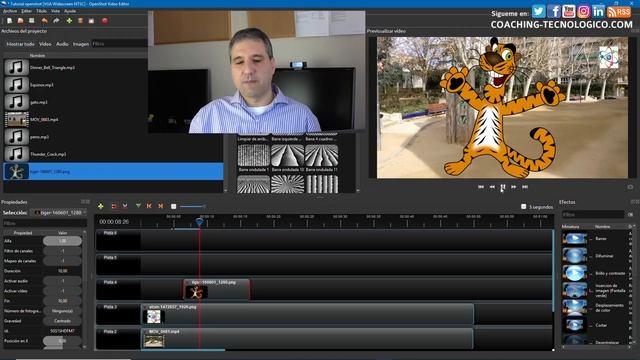Image resolution: width=640 pixels, height=360 pixels.
Task: Click the Next Marker icon
Action: point(161,207)
